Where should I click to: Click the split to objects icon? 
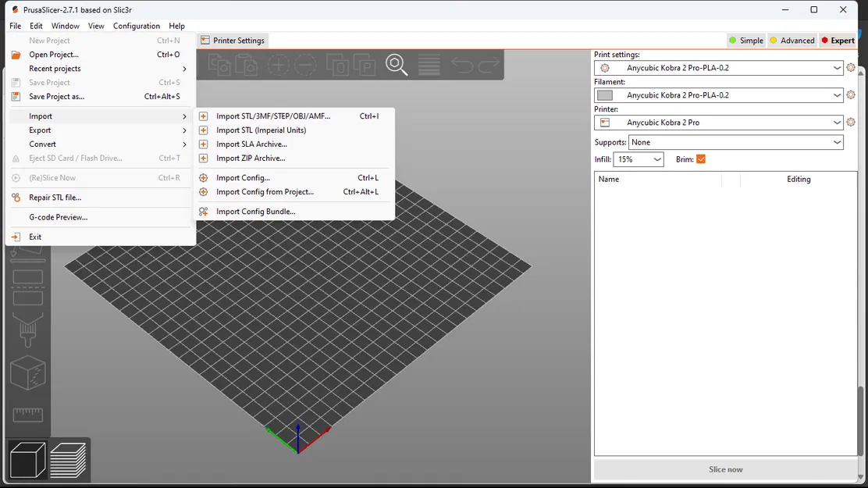337,65
